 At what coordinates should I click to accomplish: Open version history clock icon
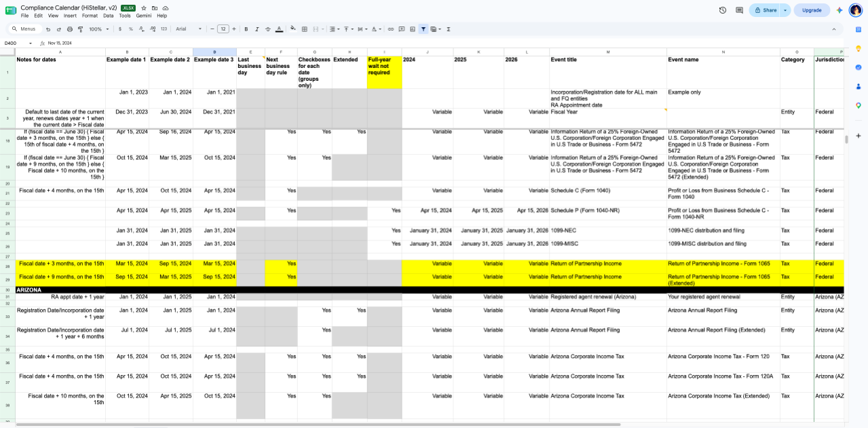click(723, 10)
